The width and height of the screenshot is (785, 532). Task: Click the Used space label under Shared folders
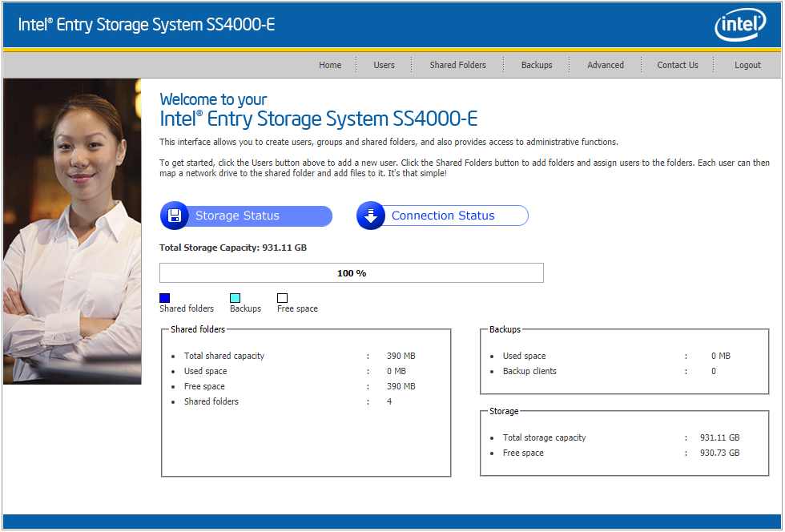pyautogui.click(x=205, y=371)
